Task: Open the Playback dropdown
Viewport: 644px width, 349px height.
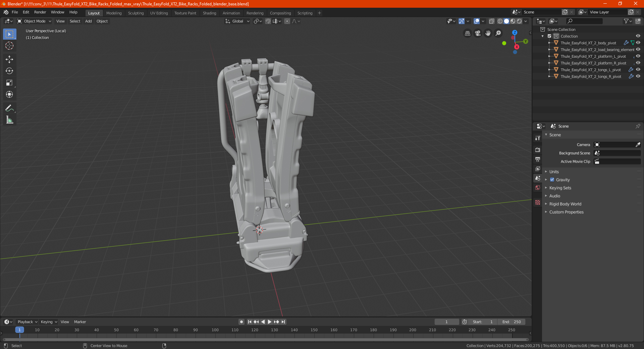Action: pyautogui.click(x=27, y=322)
